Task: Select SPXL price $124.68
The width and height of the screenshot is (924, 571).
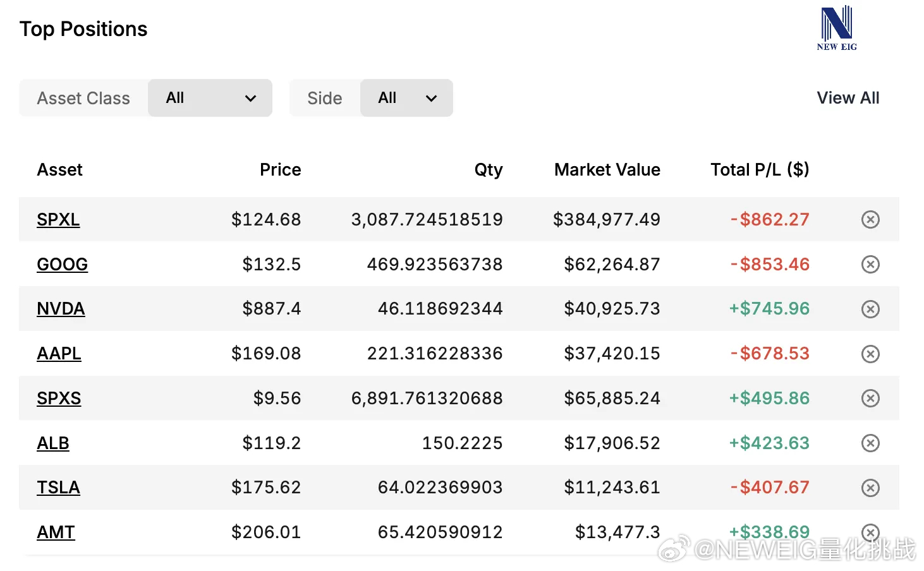Action: click(x=266, y=219)
